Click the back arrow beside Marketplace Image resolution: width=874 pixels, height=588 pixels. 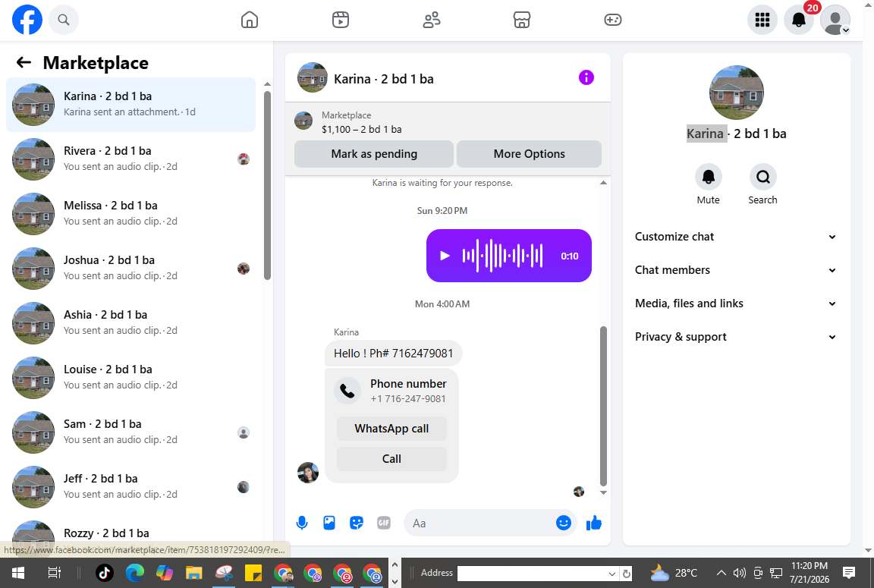click(x=24, y=62)
